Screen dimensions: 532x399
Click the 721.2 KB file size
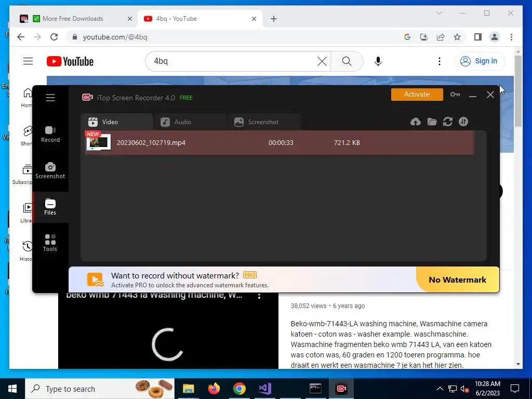click(x=347, y=142)
